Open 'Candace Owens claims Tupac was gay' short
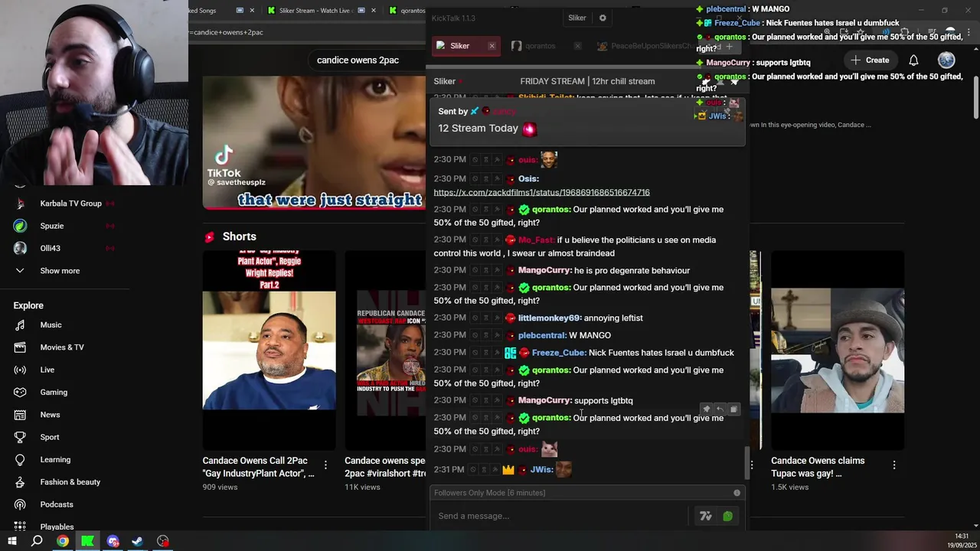980x551 pixels. [838, 350]
